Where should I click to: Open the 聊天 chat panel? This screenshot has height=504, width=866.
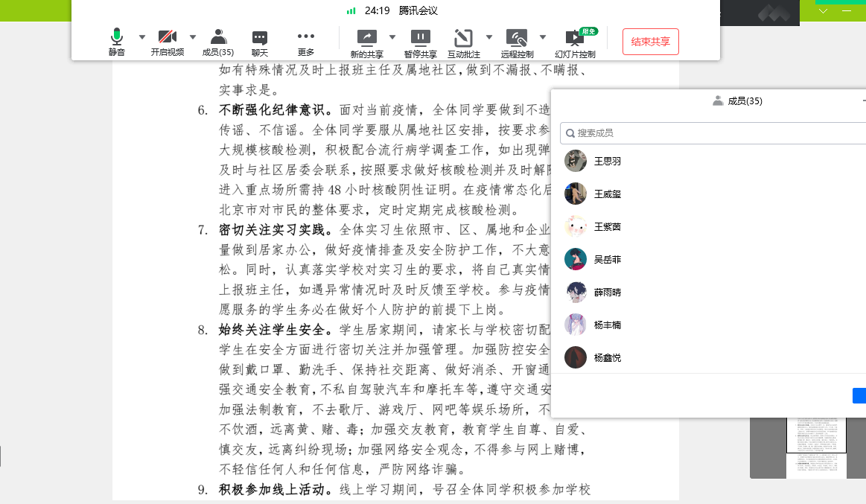(260, 42)
